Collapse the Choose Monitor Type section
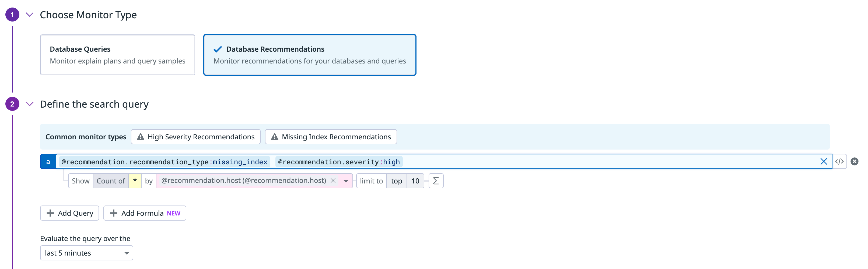The image size is (868, 269). (30, 15)
